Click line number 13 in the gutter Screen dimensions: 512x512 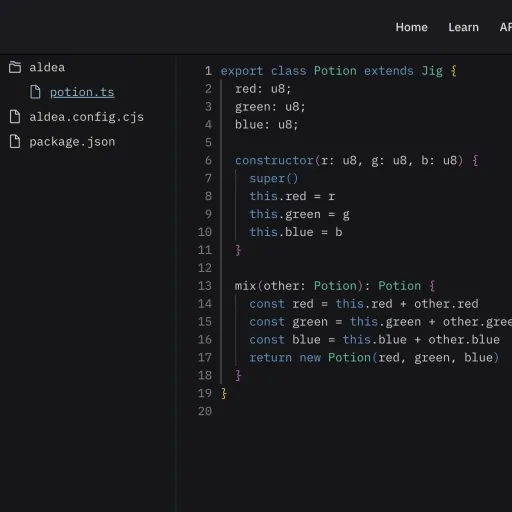[205, 286]
